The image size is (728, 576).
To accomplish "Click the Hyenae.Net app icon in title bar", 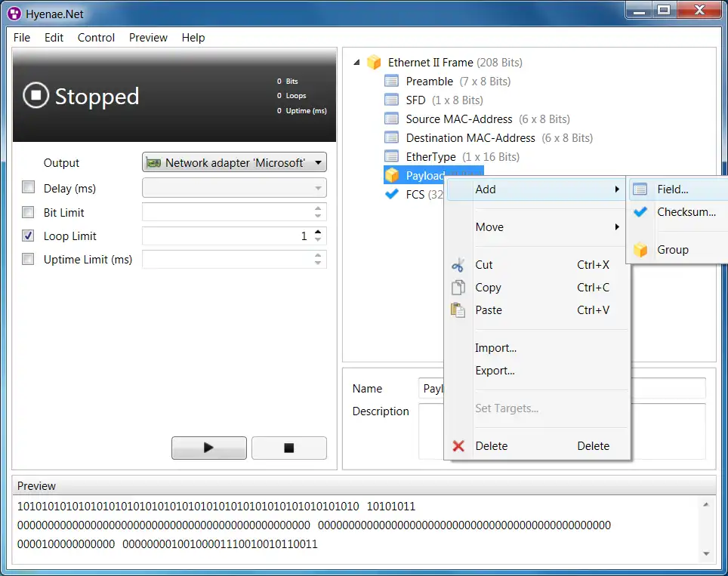I will [x=14, y=14].
